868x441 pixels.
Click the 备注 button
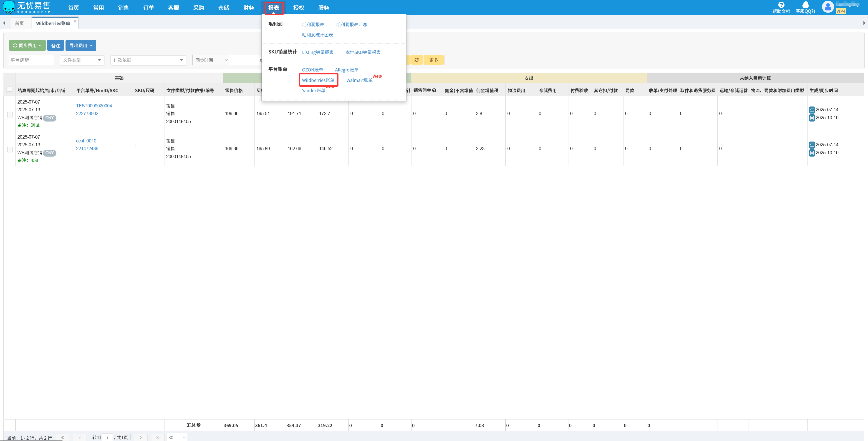click(x=56, y=46)
